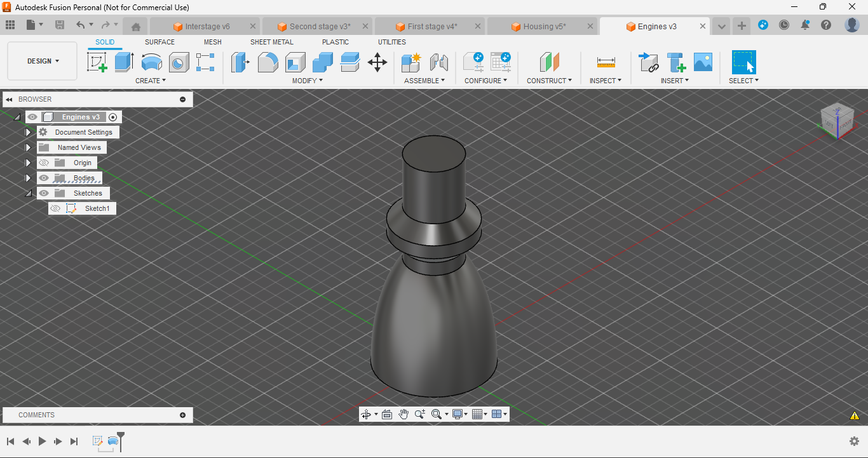The height and width of the screenshot is (458, 868).
Task: Click the warning triangle icon
Action: coord(855,415)
